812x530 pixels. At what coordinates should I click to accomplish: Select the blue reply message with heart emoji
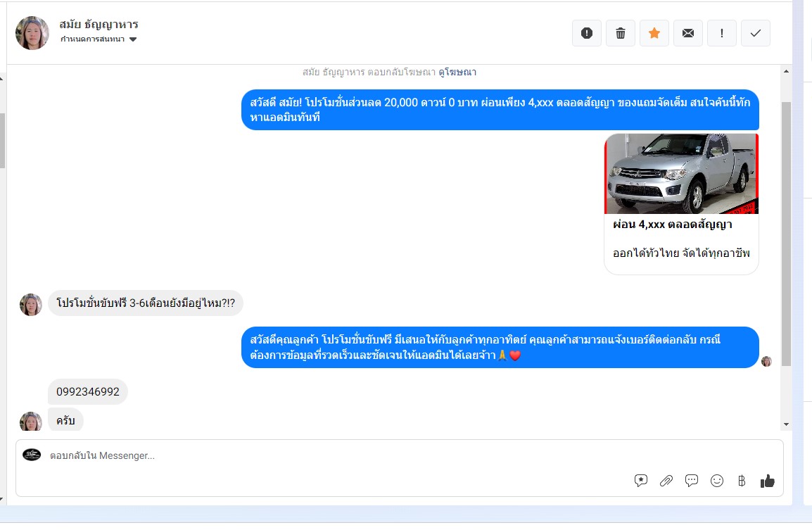pyautogui.click(x=500, y=348)
